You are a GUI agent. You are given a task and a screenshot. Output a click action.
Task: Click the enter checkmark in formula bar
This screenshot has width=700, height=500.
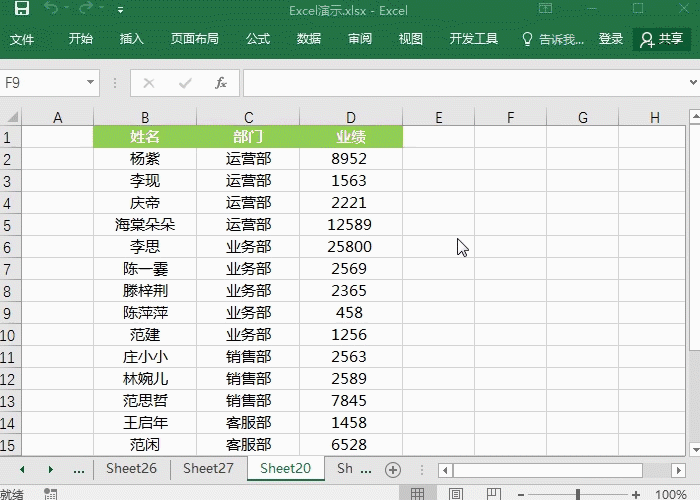[185, 83]
